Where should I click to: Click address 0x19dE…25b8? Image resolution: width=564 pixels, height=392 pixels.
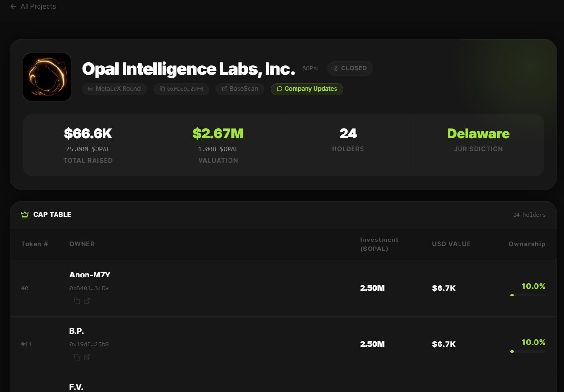(x=89, y=344)
